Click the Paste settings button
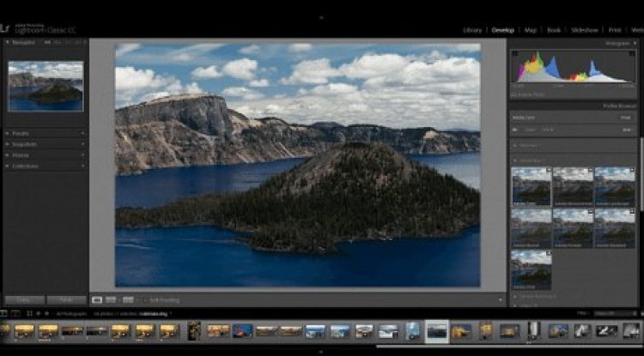The image size is (644, 356). 66,299
